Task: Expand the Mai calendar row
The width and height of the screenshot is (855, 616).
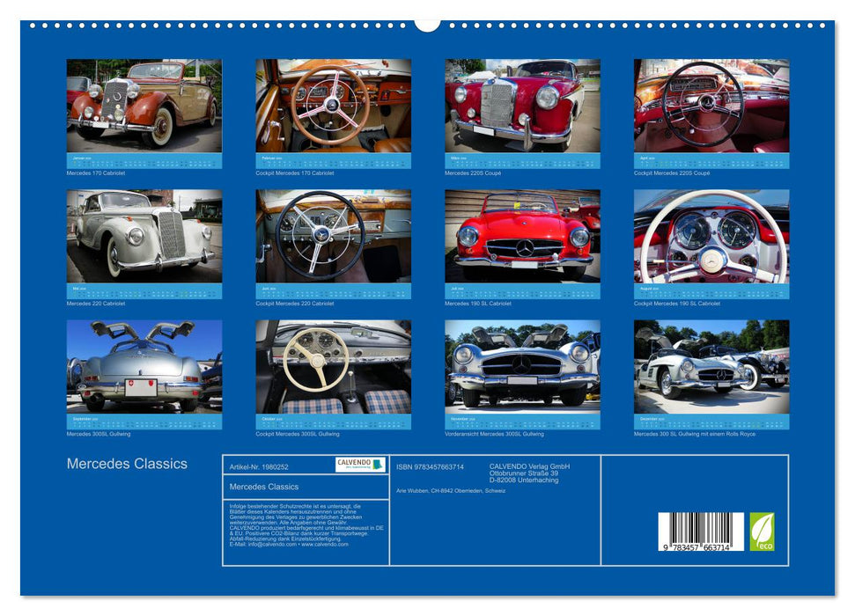Action: (x=143, y=292)
